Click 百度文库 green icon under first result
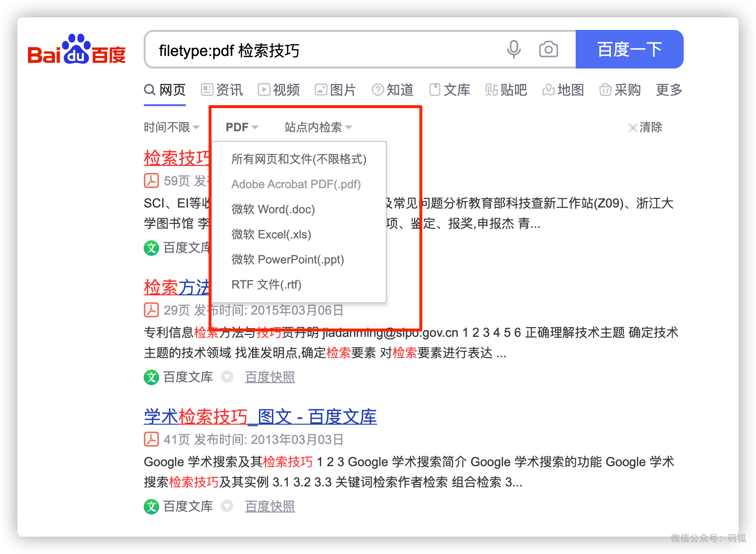The image size is (756, 554). pos(151,248)
